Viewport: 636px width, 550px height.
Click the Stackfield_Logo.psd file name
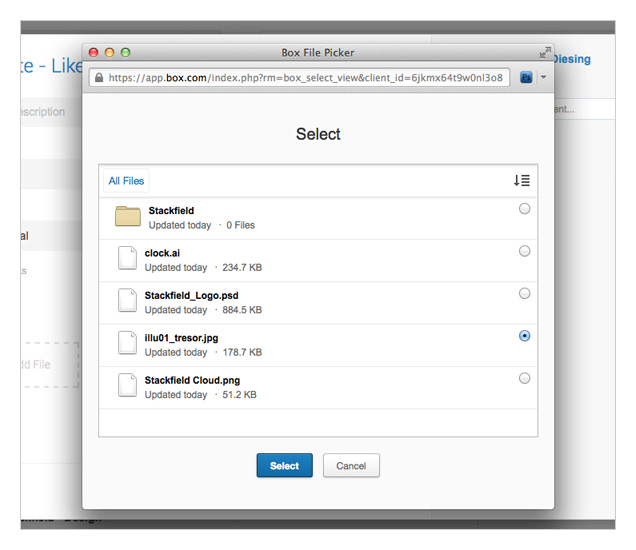pyautogui.click(x=191, y=295)
